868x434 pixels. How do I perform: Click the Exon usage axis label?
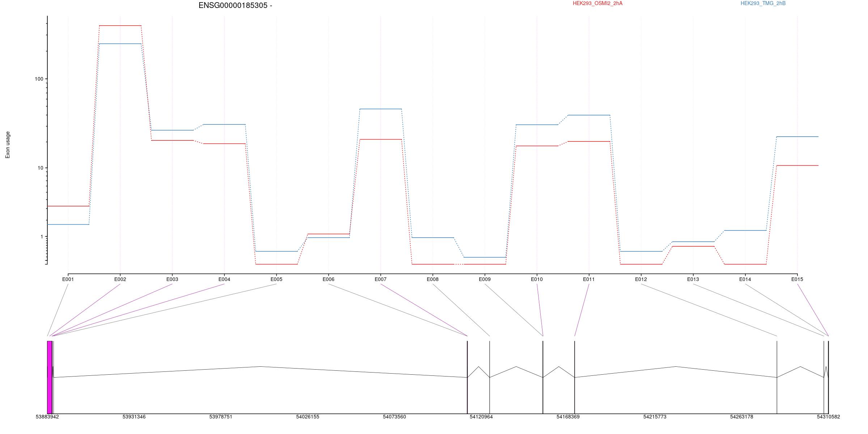click(8, 145)
